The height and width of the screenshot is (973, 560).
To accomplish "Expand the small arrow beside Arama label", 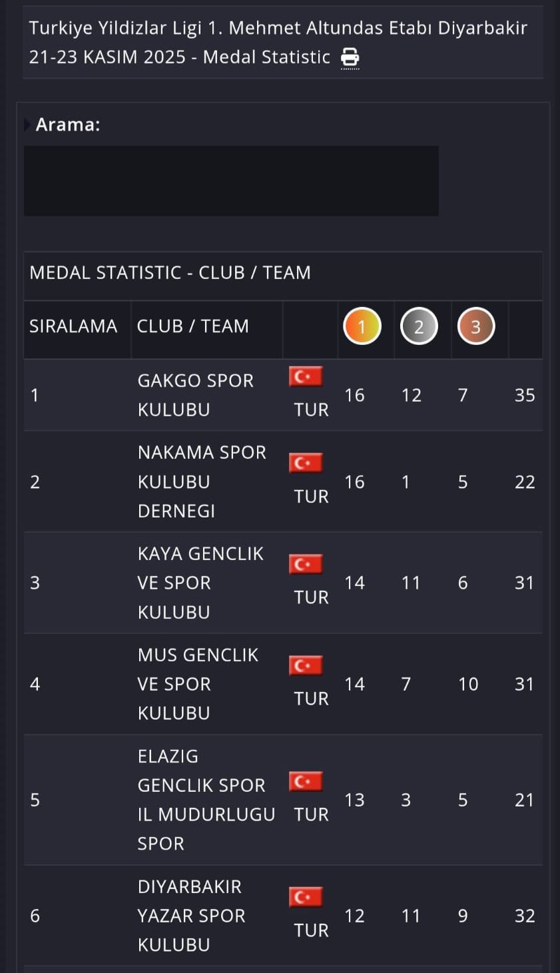I will pos(27,125).
